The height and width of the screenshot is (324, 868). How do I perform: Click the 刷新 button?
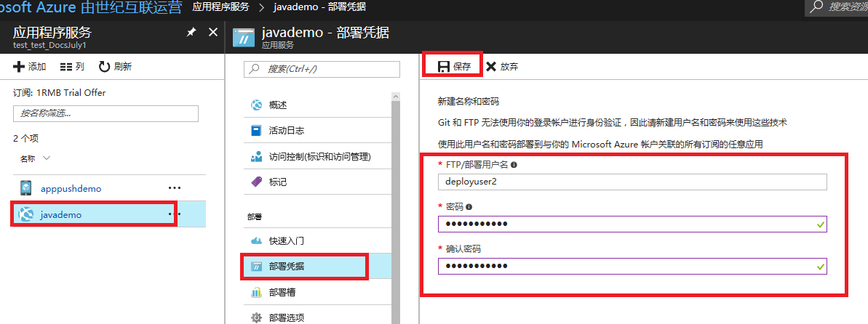pyautogui.click(x=115, y=67)
